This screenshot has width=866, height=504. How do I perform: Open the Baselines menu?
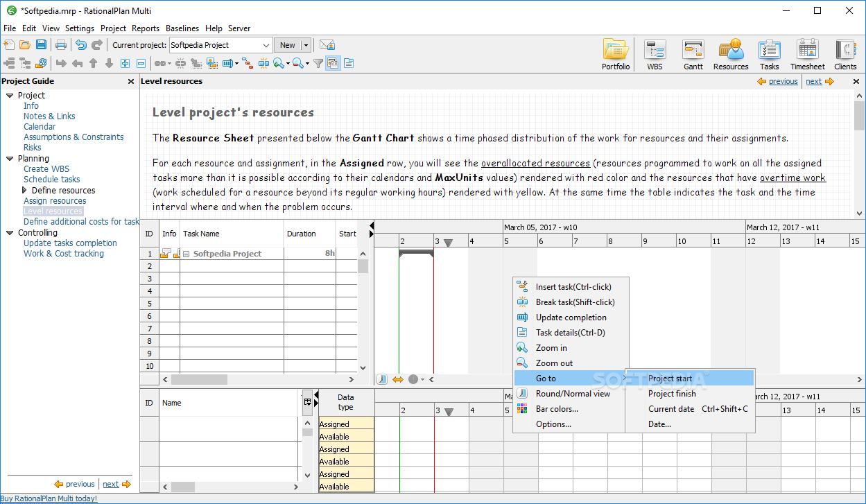tap(182, 28)
